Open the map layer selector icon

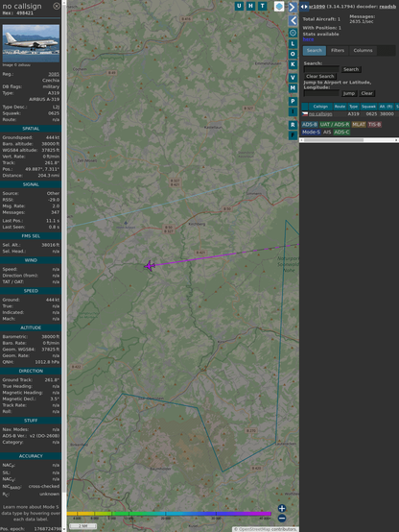279,6
